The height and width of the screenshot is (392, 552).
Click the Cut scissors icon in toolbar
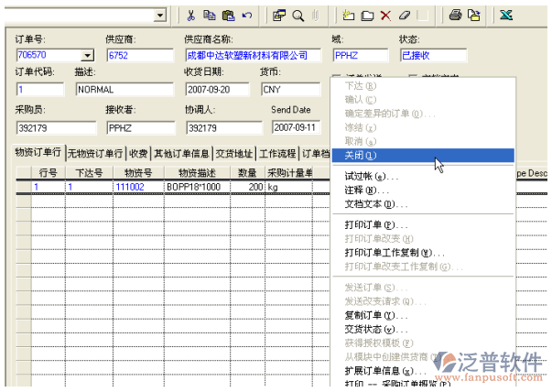(190, 15)
